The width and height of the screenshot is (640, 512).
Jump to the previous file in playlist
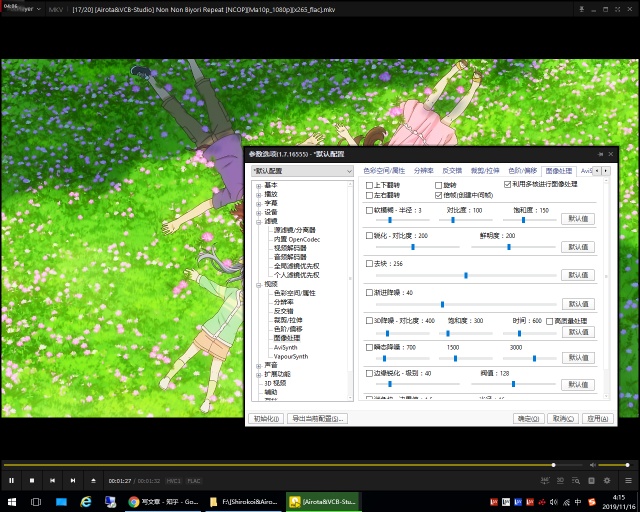point(52,481)
